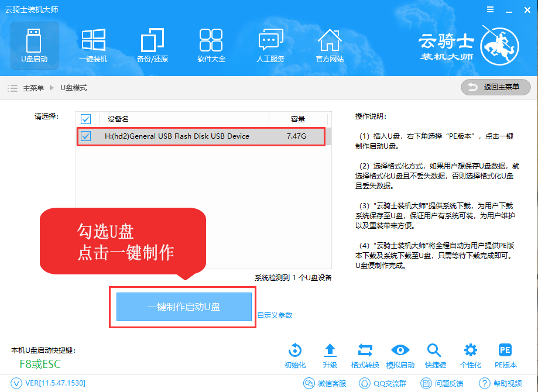This screenshot has height=392, width=538.
Task: Click the 升级 upgrade icon
Action: [x=330, y=356]
